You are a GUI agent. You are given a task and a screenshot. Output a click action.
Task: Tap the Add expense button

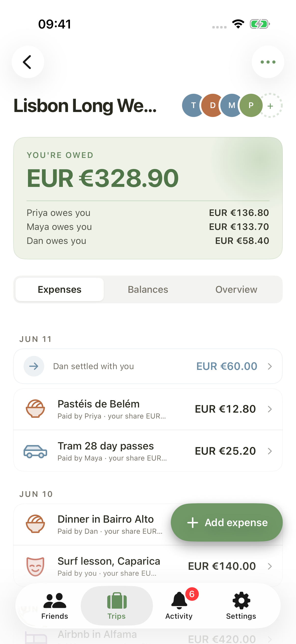227,522
